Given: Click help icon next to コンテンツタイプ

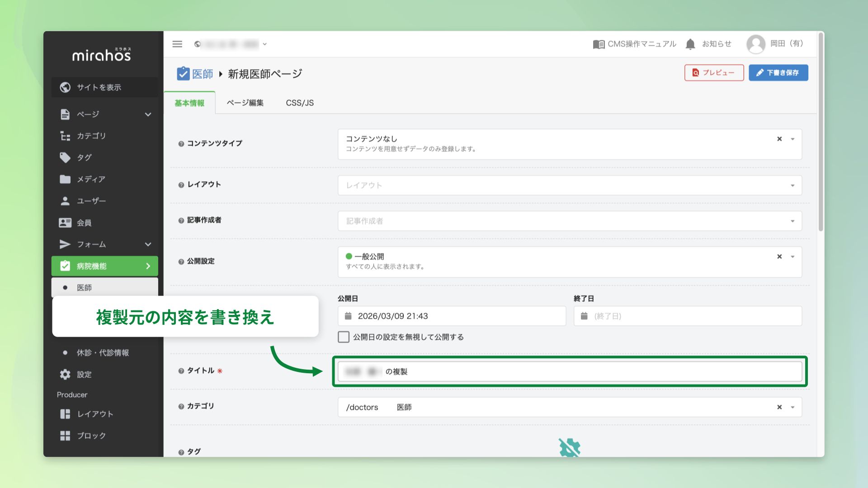Looking at the screenshot, I should coord(181,144).
